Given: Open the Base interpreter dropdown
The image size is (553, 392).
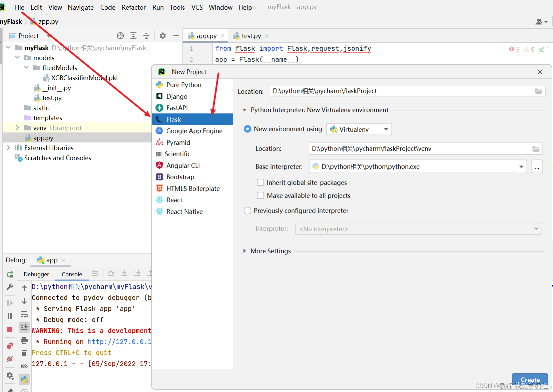Looking at the screenshot, I should pyautogui.click(x=418, y=166).
